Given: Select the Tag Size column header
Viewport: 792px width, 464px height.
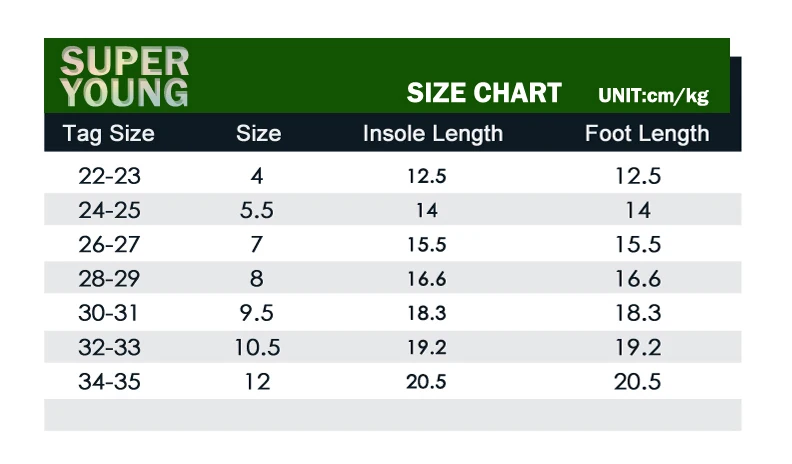Looking at the screenshot, I should click(x=109, y=134).
